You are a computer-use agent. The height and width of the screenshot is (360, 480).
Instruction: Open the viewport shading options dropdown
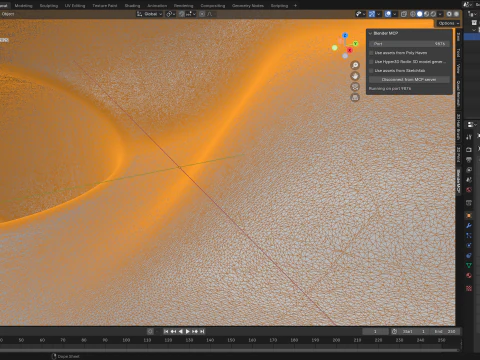(440, 14)
